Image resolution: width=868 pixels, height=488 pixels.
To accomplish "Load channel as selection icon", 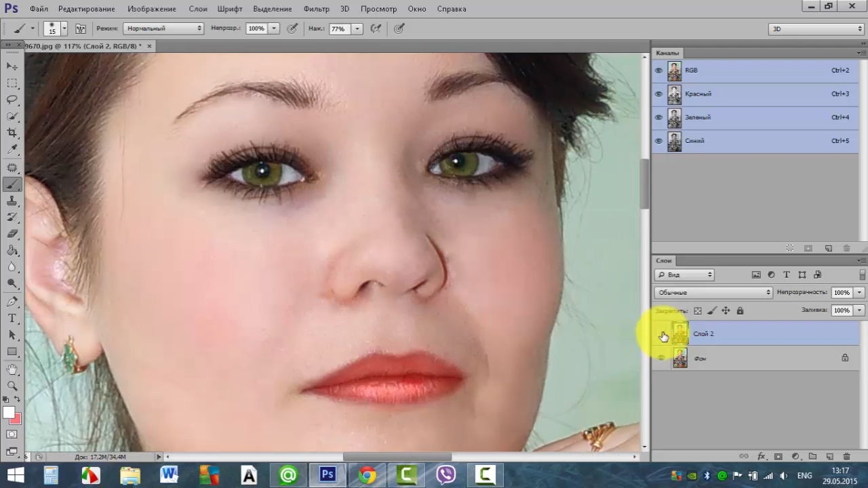I will [790, 249].
